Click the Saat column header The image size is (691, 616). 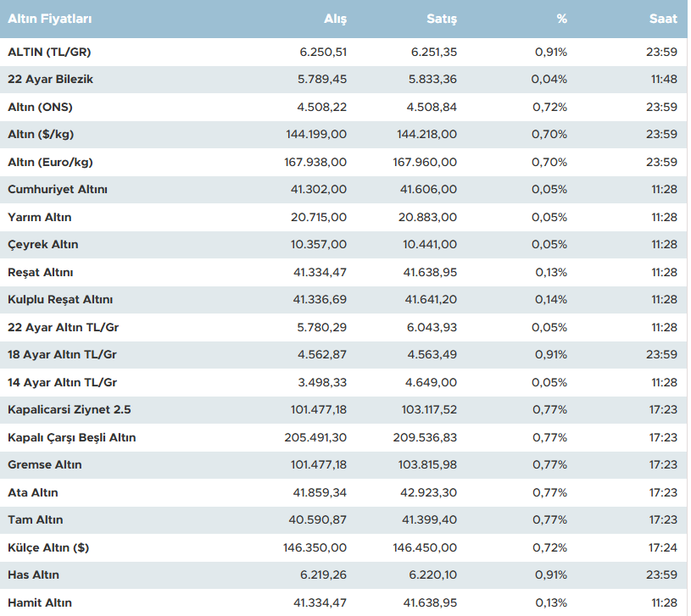[x=663, y=19]
